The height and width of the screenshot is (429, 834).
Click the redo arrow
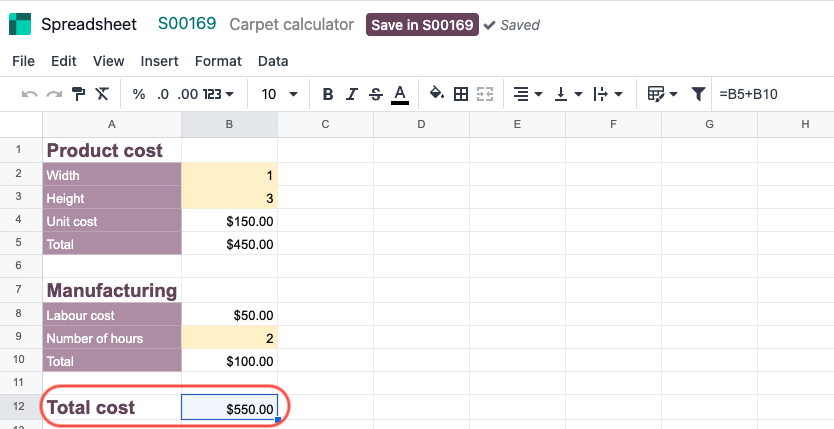click(x=54, y=94)
